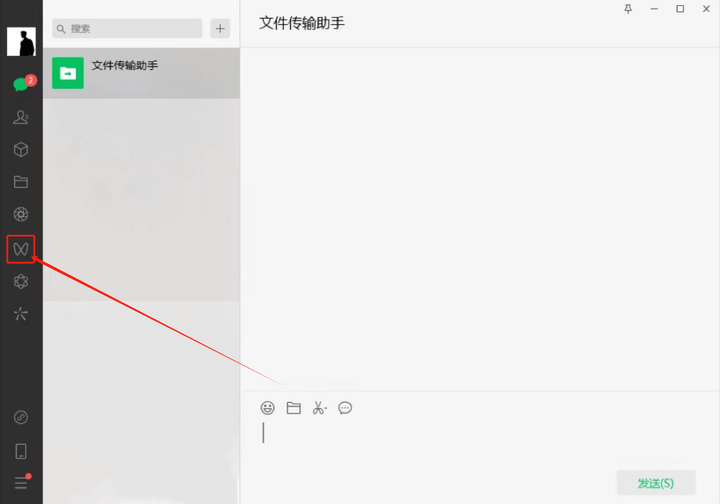The image size is (720, 504).
Task: Select the 文件传输助手 chat in list
Action: [x=141, y=73]
